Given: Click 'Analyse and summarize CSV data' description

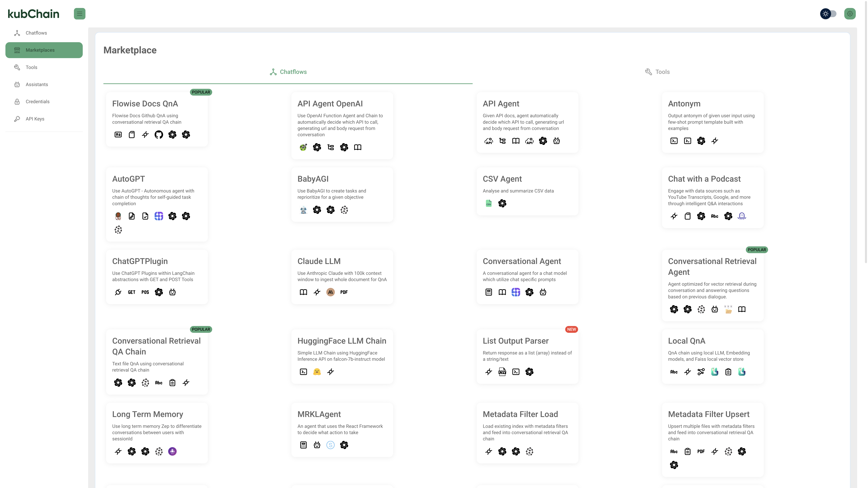Looking at the screenshot, I should pyautogui.click(x=518, y=191).
